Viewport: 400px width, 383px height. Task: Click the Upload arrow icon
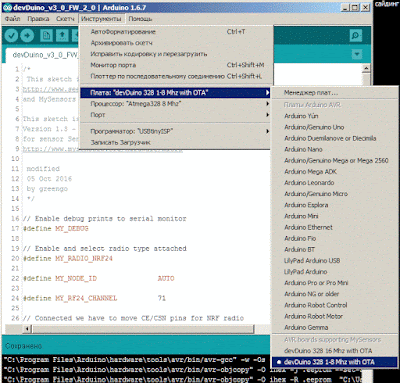coord(27,35)
